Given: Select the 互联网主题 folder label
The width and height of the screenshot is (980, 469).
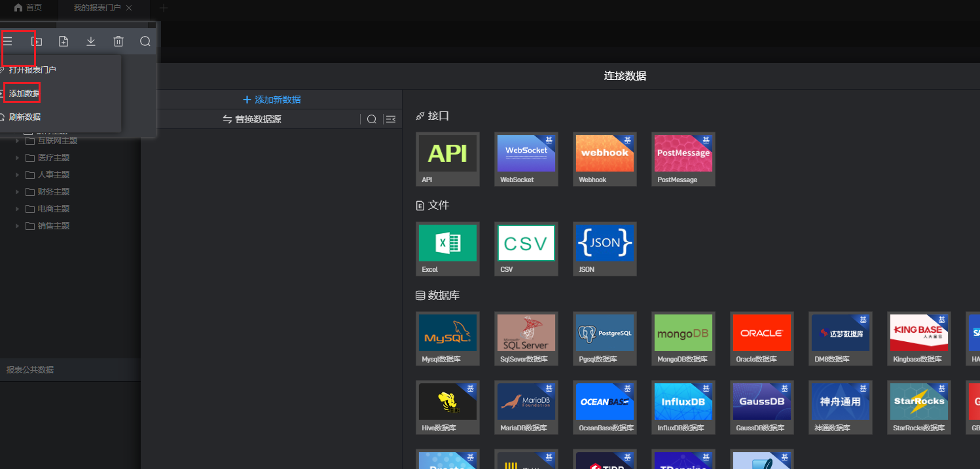Looking at the screenshot, I should (58, 141).
